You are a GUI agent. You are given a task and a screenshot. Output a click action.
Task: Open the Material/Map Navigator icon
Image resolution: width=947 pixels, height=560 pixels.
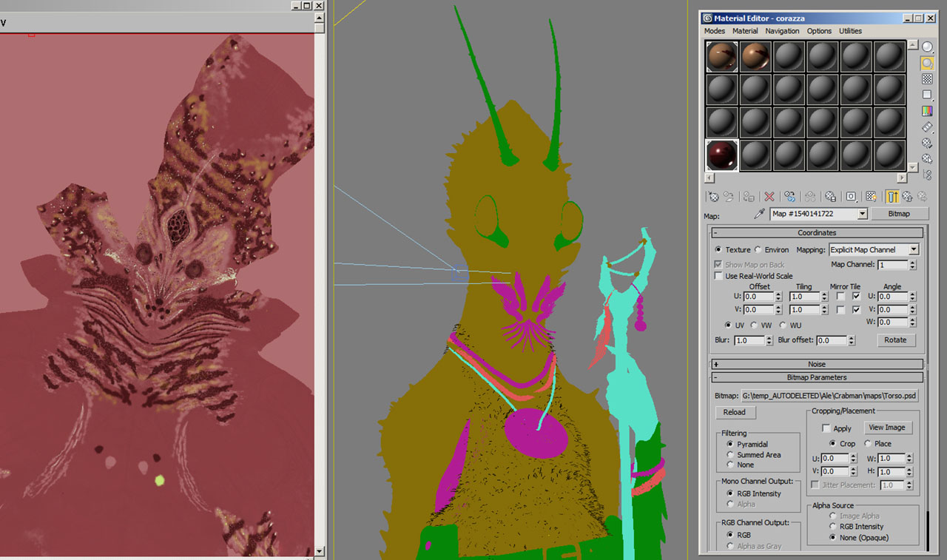pos(927,175)
